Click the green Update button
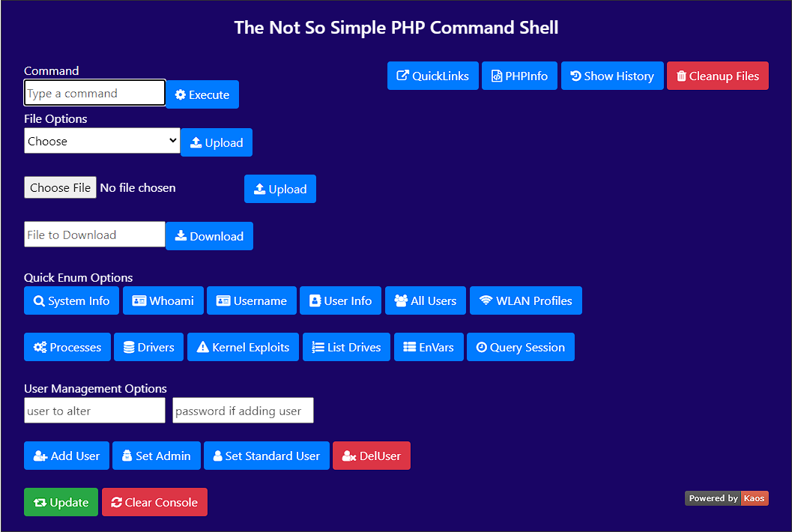The width and height of the screenshot is (792, 532). point(61,503)
